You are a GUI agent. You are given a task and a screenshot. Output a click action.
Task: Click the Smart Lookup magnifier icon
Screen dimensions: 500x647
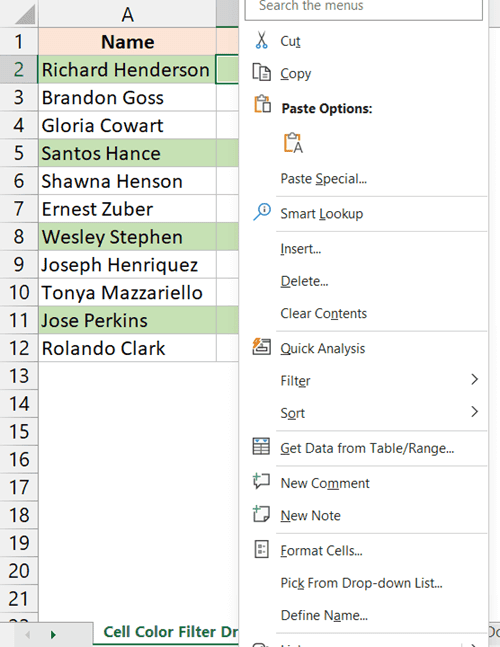[262, 212]
